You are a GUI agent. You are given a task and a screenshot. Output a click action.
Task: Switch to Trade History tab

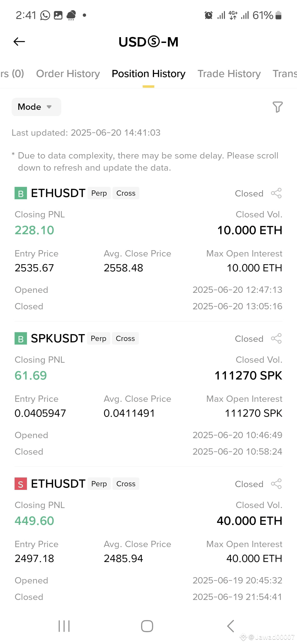tap(229, 74)
